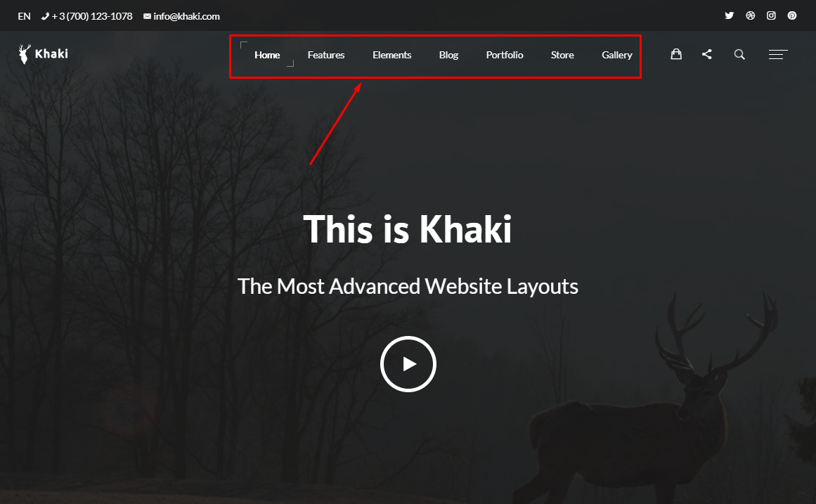Open the search magnifier icon
The width and height of the screenshot is (816, 504).
[739, 54]
